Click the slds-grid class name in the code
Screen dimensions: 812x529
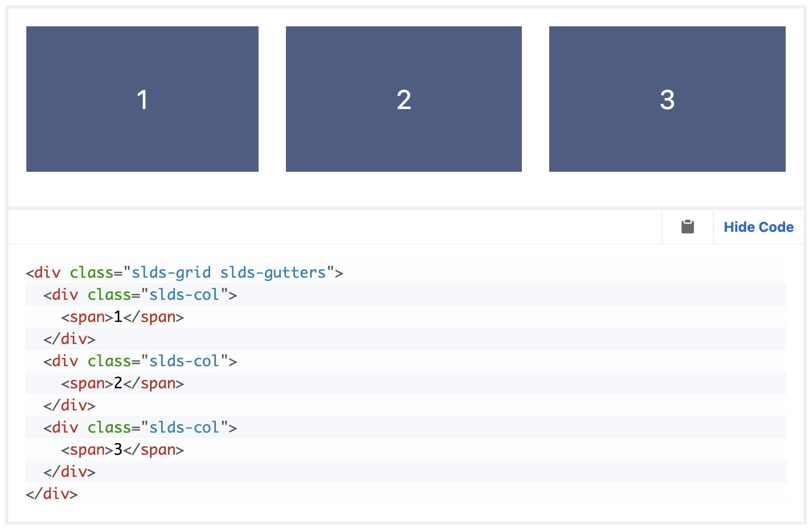point(170,272)
